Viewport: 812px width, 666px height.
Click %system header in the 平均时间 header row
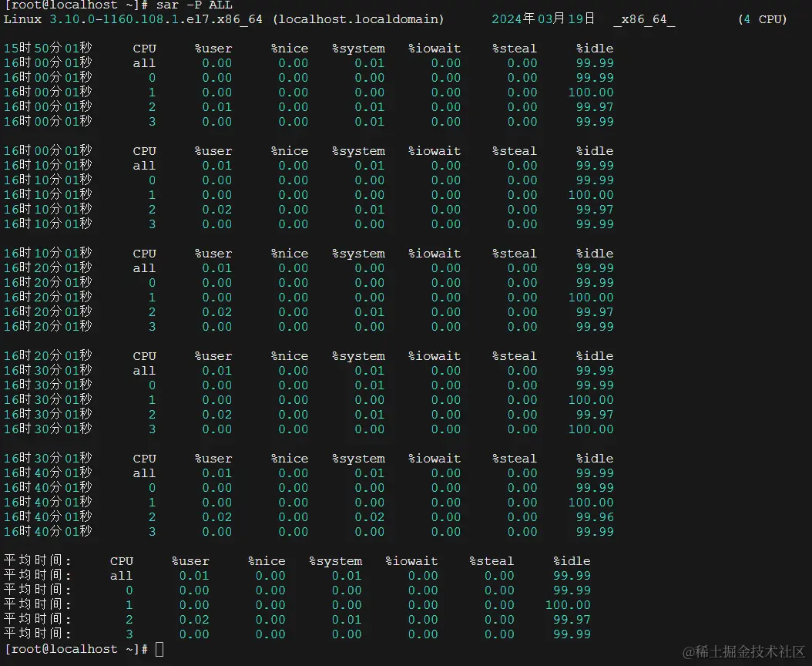pos(336,561)
